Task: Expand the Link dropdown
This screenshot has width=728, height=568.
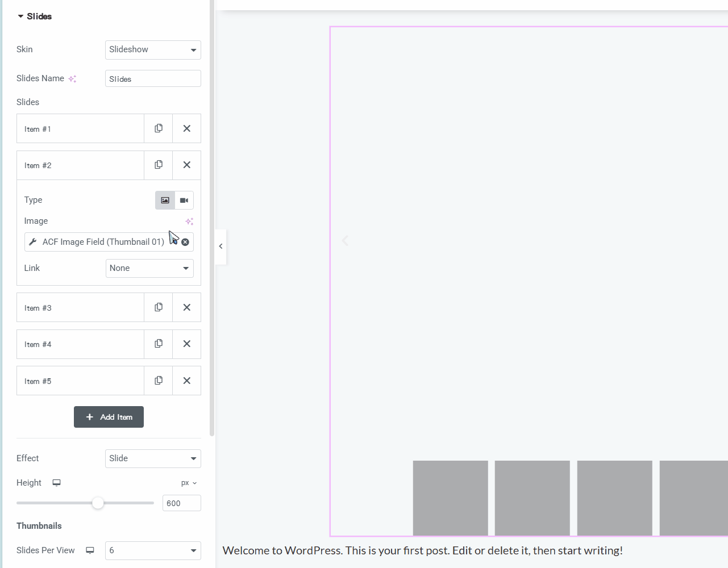Action: [x=149, y=268]
